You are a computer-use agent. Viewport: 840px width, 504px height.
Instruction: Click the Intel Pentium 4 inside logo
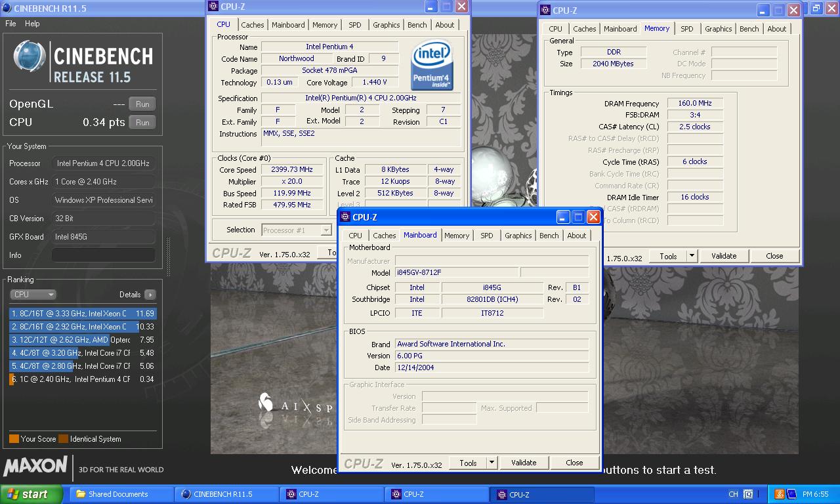click(432, 66)
